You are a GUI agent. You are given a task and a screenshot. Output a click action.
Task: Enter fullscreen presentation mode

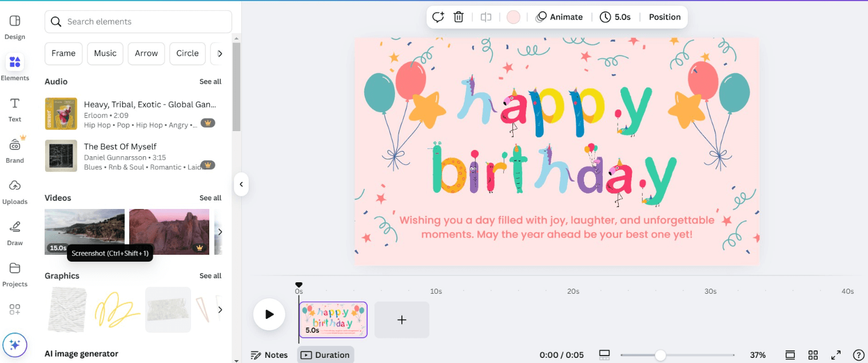click(x=836, y=355)
